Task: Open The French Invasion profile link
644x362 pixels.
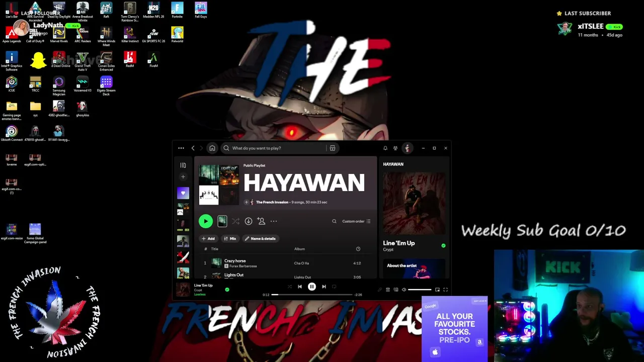Action: click(x=272, y=202)
